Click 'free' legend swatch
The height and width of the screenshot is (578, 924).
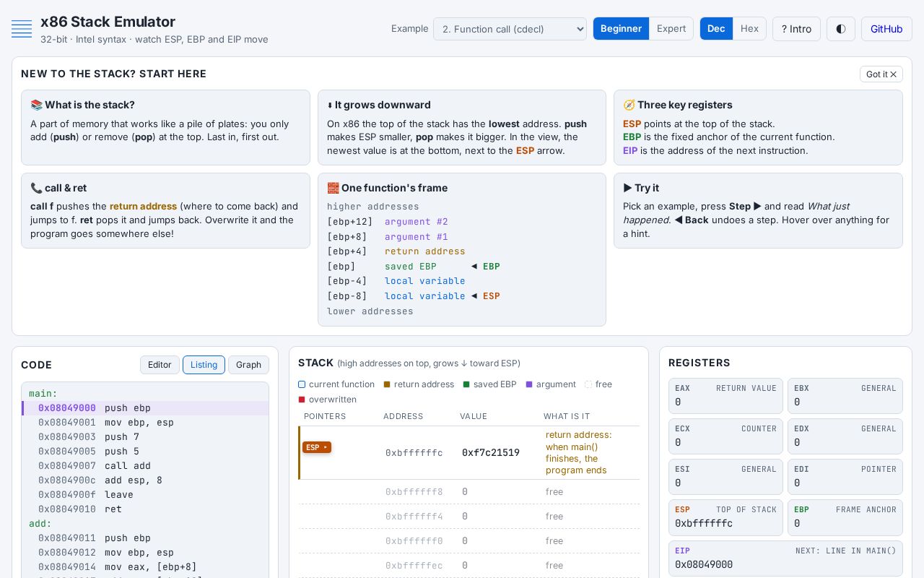pos(588,384)
